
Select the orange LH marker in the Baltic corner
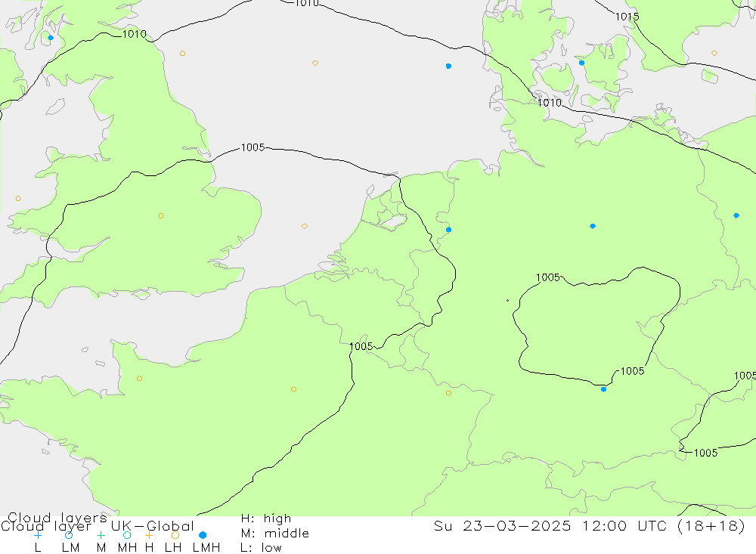coord(714,54)
